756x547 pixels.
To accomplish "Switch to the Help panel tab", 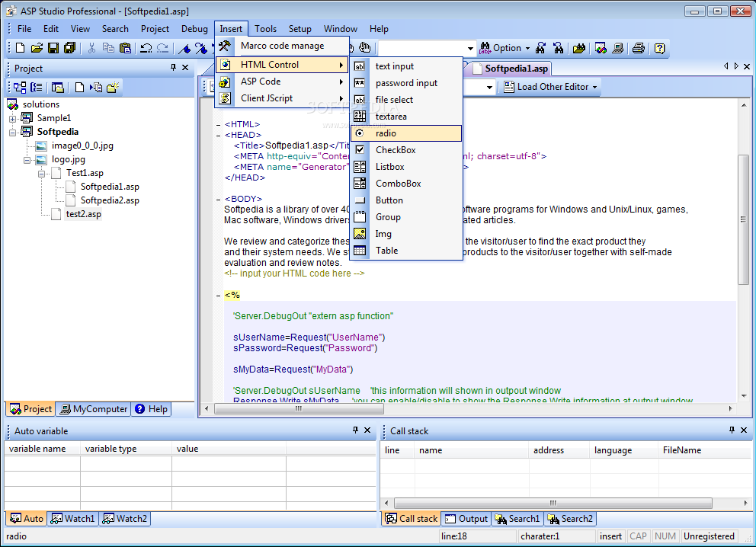I will coord(152,409).
